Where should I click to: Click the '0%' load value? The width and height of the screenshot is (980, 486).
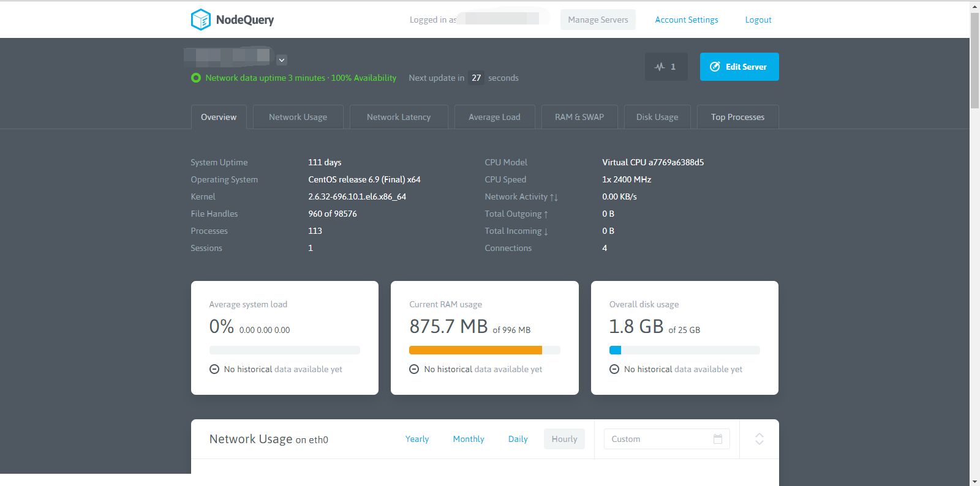pos(222,326)
